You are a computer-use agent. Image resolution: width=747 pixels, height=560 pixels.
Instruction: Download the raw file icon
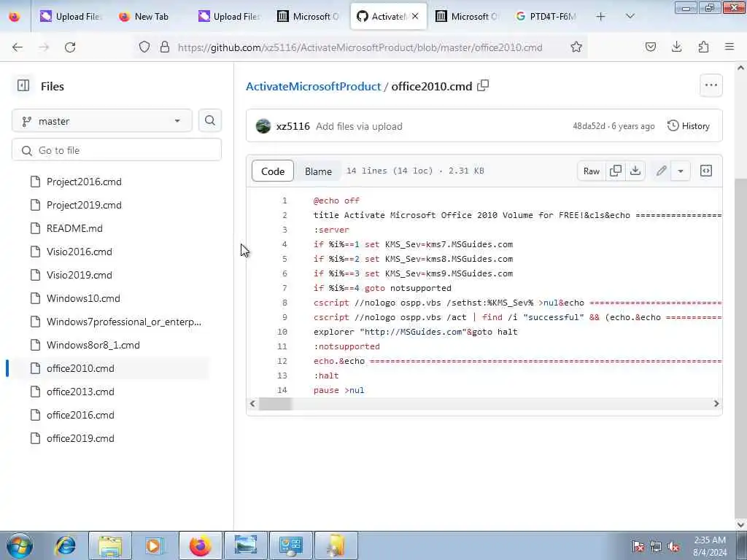click(635, 171)
